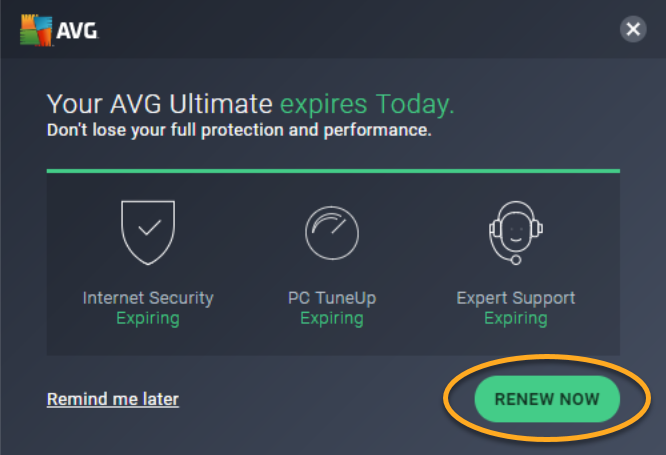Click the green RENEW NOW button
Image resolution: width=666 pixels, height=455 pixels.
[547, 399]
